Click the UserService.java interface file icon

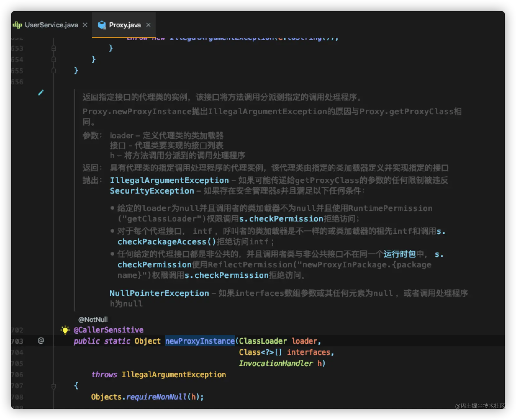tap(17, 25)
